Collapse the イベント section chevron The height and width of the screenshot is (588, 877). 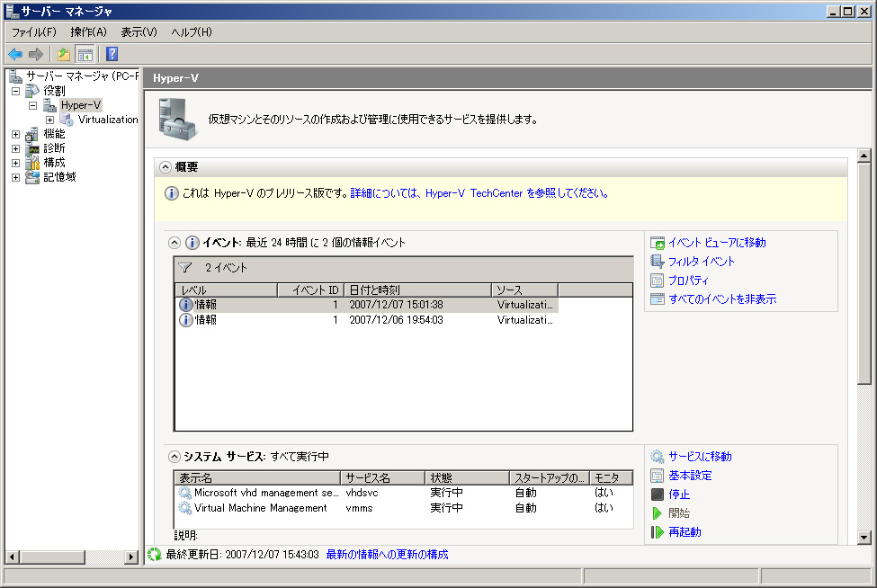click(174, 243)
